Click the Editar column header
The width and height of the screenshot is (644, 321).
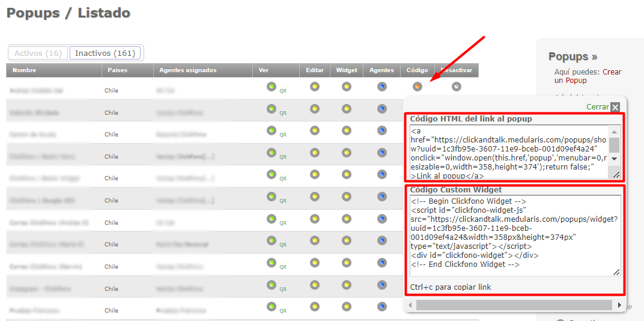coord(315,70)
